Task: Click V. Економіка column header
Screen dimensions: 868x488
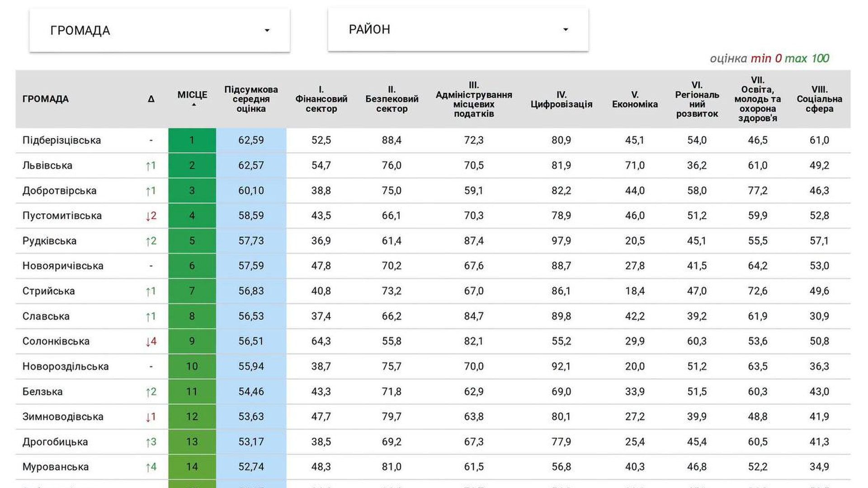Action: pyautogui.click(x=635, y=99)
